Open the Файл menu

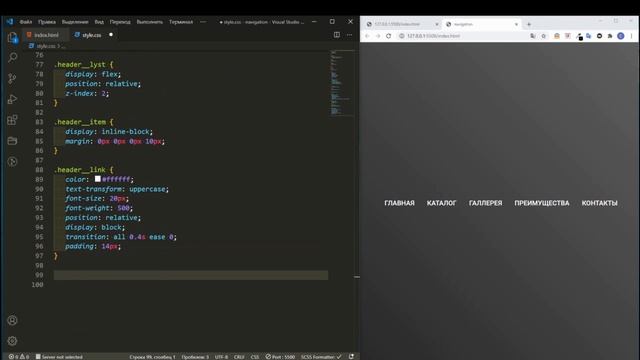(26, 22)
